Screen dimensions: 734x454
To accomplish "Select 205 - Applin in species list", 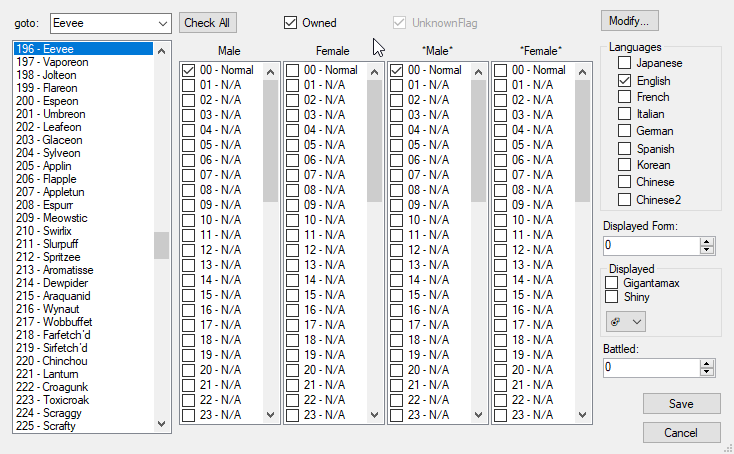I will point(83,166).
